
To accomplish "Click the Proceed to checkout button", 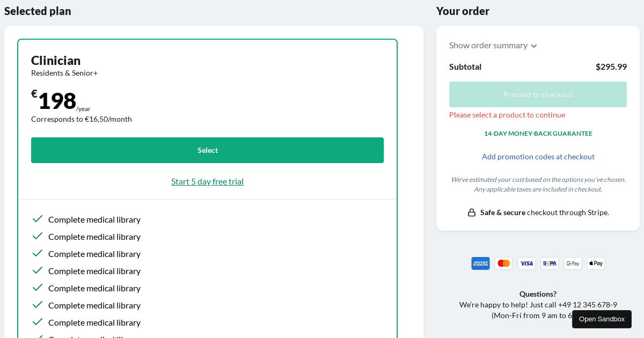I will pyautogui.click(x=538, y=94).
